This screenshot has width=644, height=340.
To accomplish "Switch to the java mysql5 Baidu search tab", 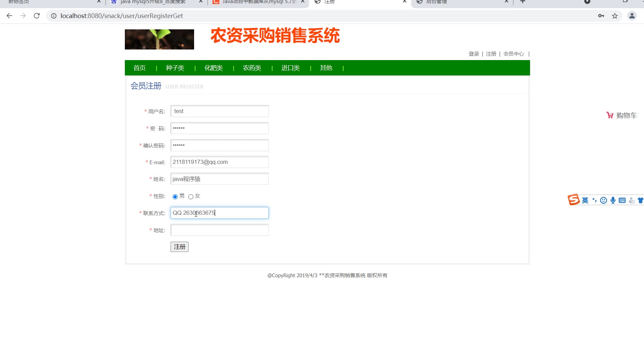I will (x=152, y=2).
